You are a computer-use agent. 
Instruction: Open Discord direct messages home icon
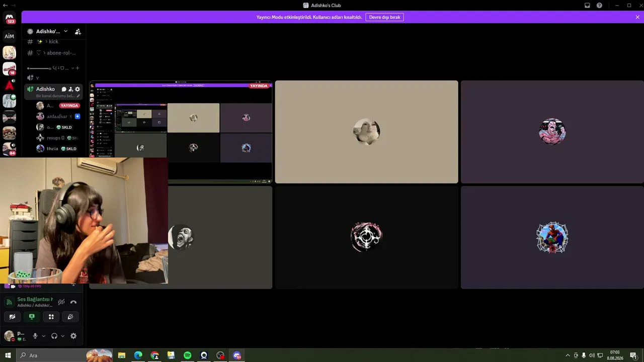10,18
